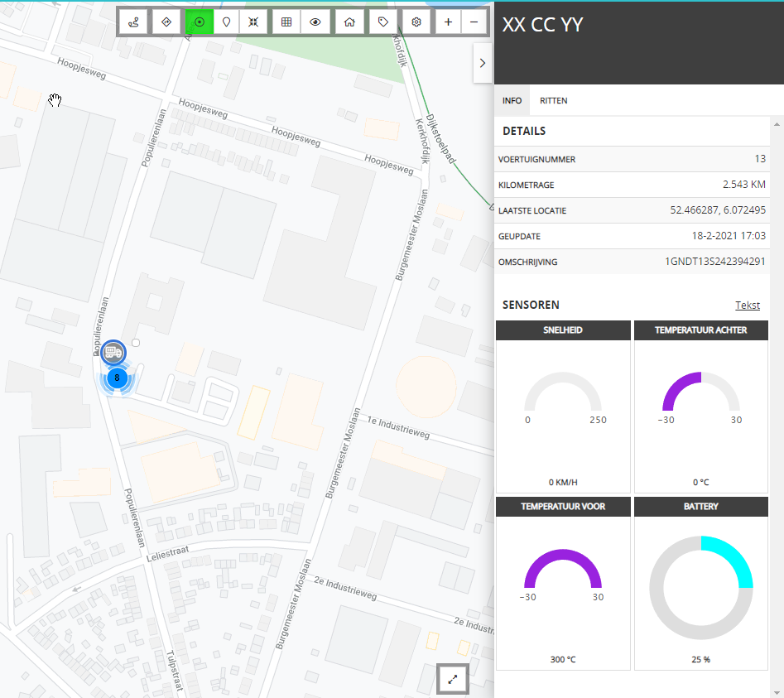Open the grid table view

pos(286,22)
